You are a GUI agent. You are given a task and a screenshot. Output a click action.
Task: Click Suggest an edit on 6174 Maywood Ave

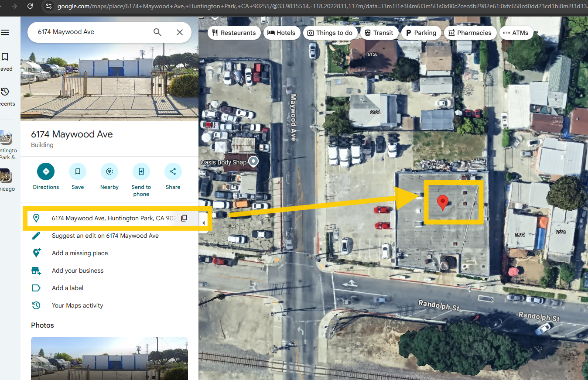click(x=105, y=236)
